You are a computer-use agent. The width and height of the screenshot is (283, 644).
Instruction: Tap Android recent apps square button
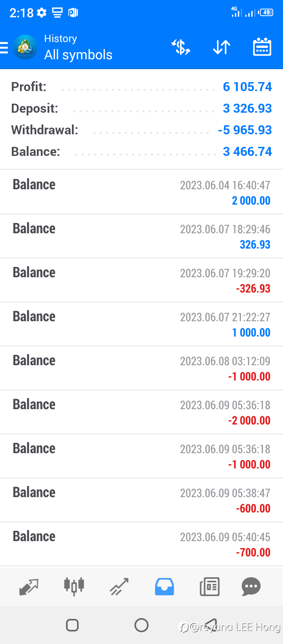[x=72, y=625]
